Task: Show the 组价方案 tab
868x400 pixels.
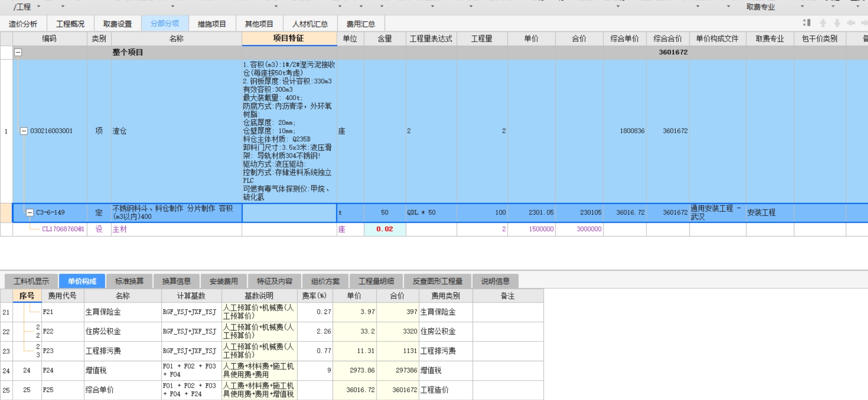Action: click(326, 281)
